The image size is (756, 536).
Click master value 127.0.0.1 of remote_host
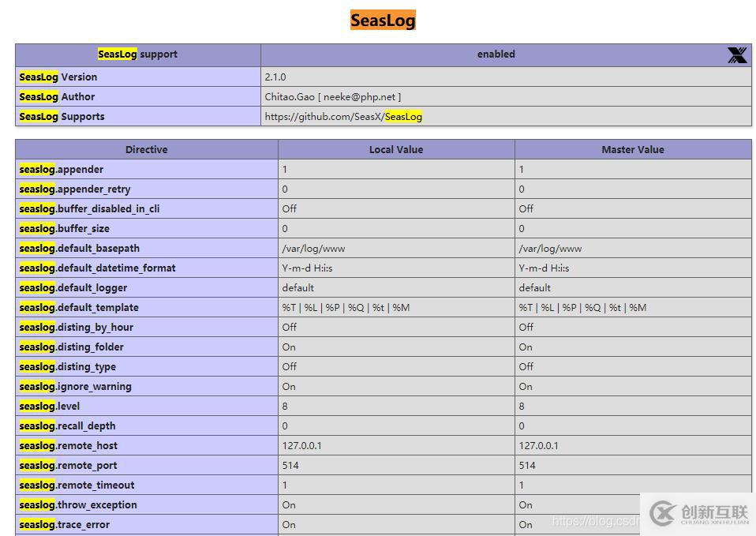(538, 446)
